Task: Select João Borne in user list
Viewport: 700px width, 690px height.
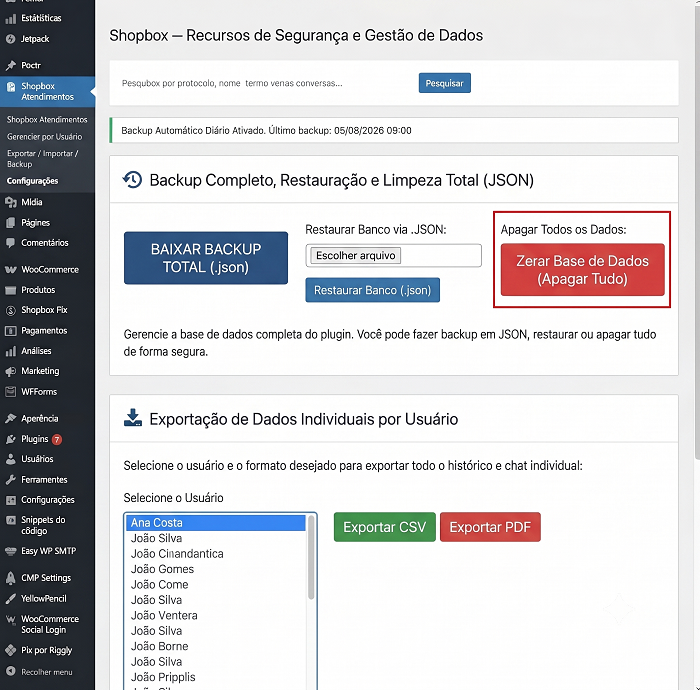Action: point(216,646)
